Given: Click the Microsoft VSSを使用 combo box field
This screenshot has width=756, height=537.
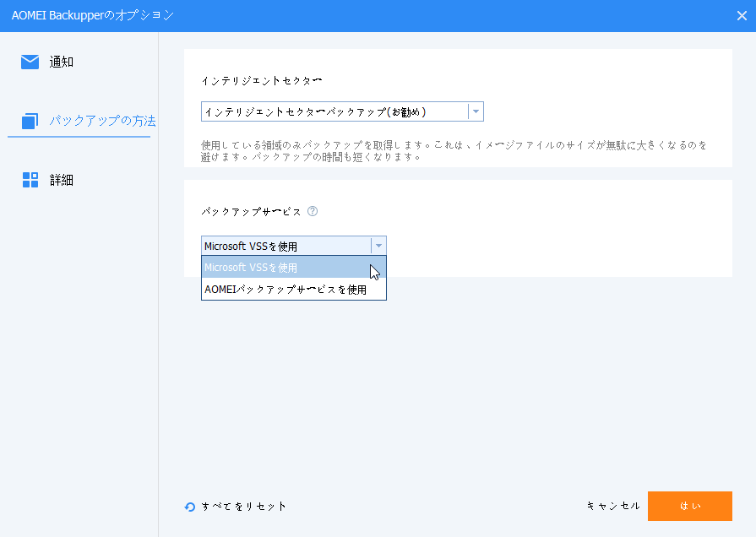Looking at the screenshot, I should tap(286, 246).
